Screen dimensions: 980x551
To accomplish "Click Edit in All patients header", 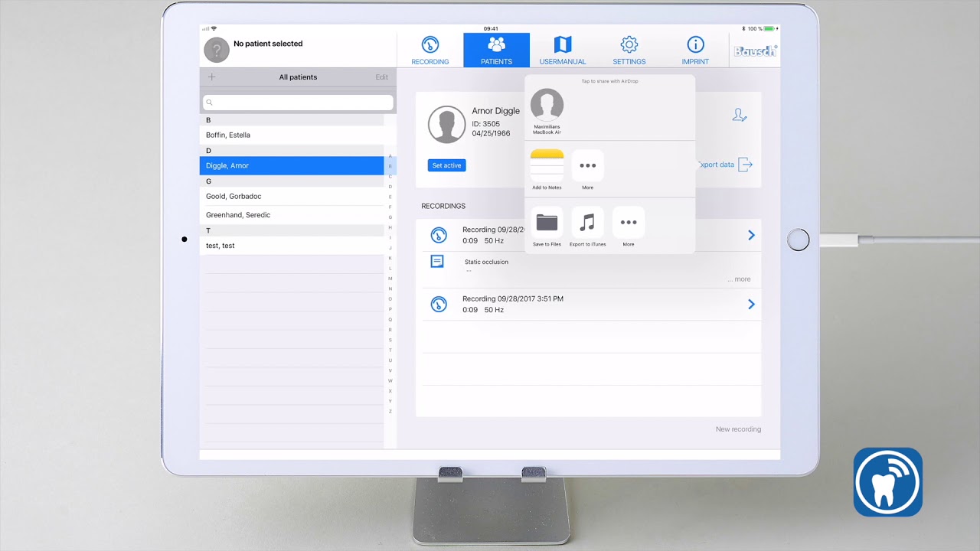I will [381, 77].
